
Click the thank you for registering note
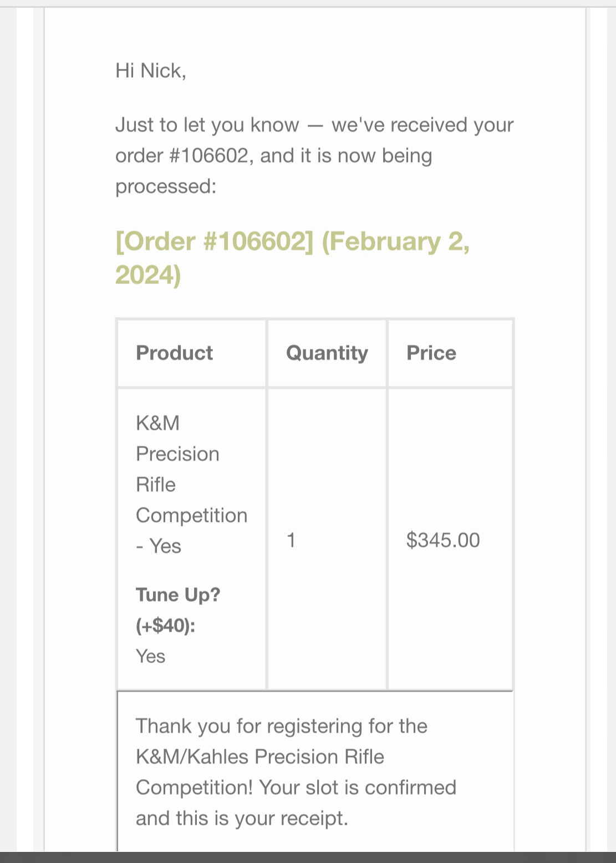(296, 771)
